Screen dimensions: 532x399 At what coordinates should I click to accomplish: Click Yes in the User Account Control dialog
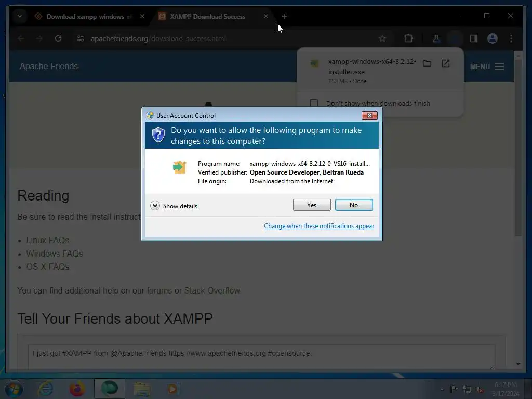click(x=312, y=205)
